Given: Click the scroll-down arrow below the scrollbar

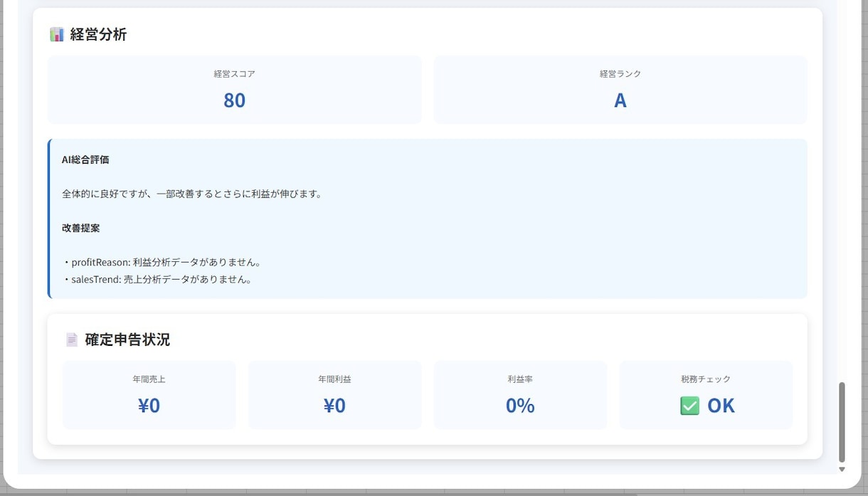Looking at the screenshot, I should [x=842, y=469].
